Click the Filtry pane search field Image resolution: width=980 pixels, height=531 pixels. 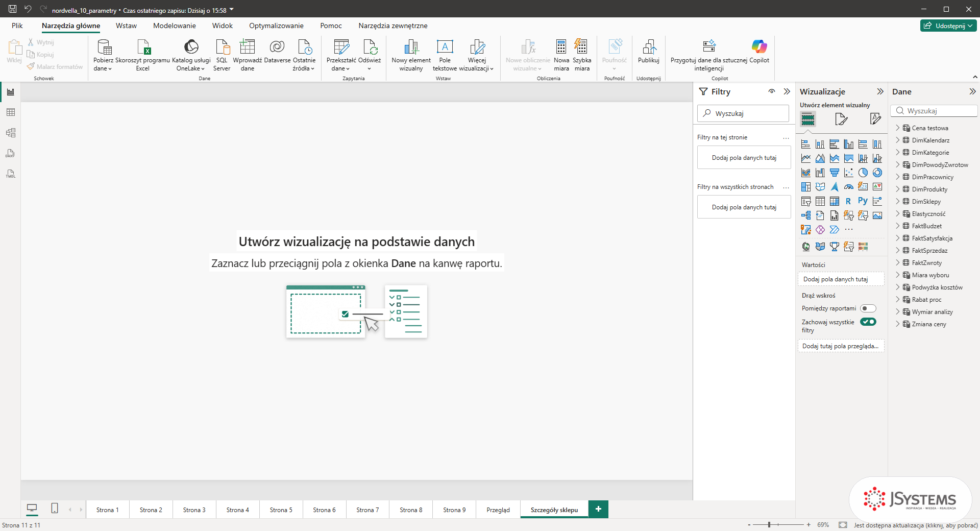[x=743, y=113]
